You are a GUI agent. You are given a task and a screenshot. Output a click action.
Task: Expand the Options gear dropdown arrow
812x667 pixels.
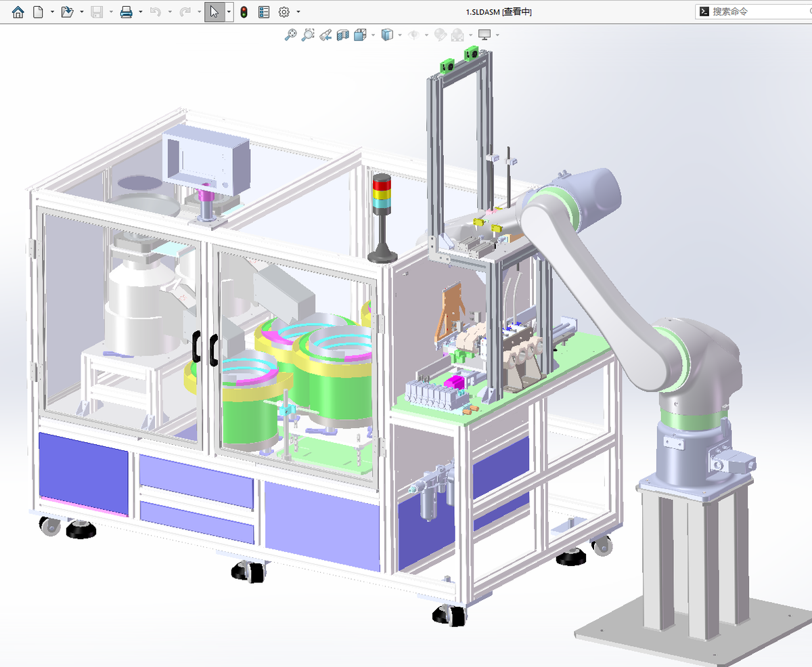point(298,12)
